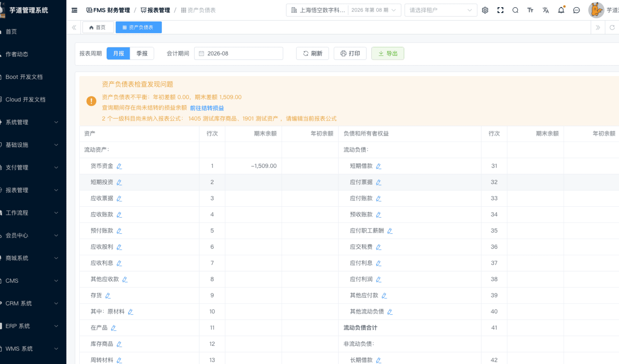Viewport: 619px width, 364px height.
Task: Edit formula for 应收股利 row
Action: tap(119, 247)
